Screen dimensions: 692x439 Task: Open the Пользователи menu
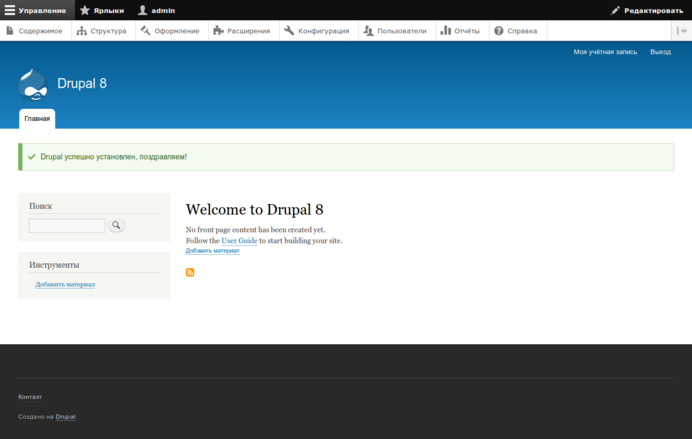coord(396,31)
